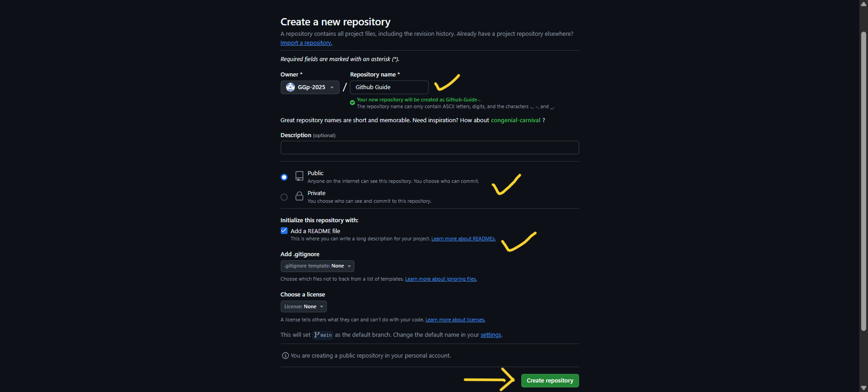The image size is (868, 392).
Task: Open the default branch settings link
Action: (x=491, y=335)
